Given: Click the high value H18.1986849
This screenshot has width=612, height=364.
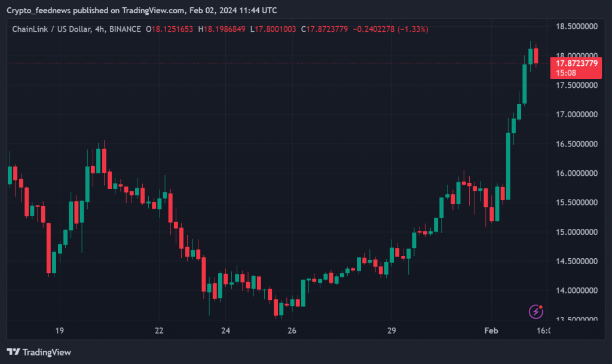Looking at the screenshot, I should click(x=224, y=29).
